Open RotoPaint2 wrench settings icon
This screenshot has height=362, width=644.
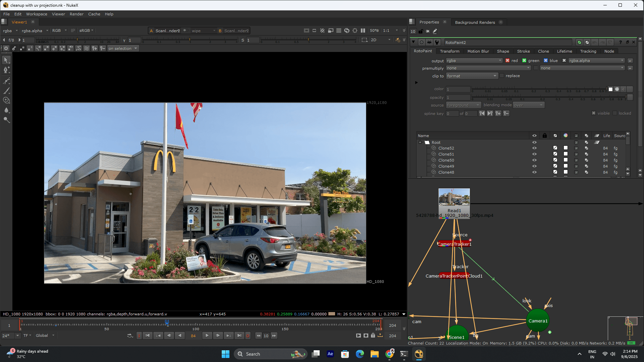point(437,42)
